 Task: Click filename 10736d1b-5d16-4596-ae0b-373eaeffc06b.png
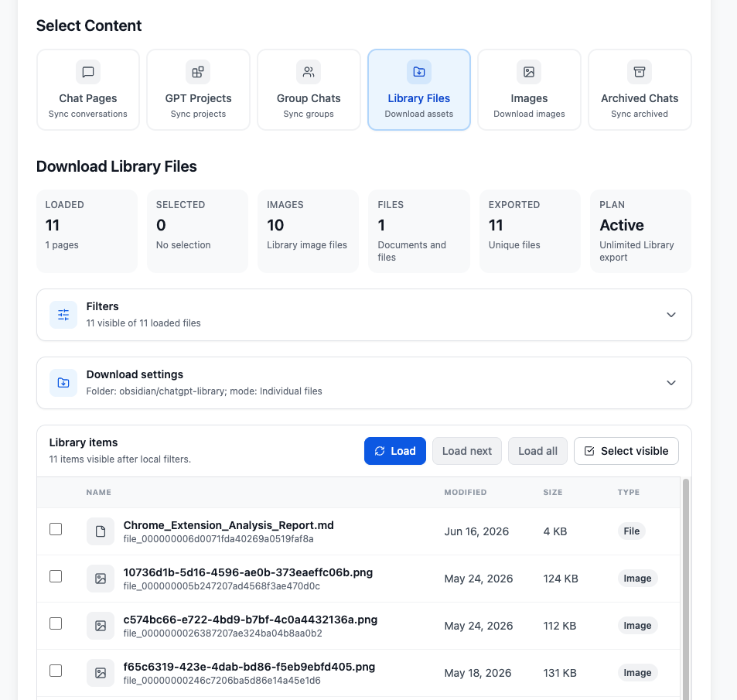click(x=248, y=572)
